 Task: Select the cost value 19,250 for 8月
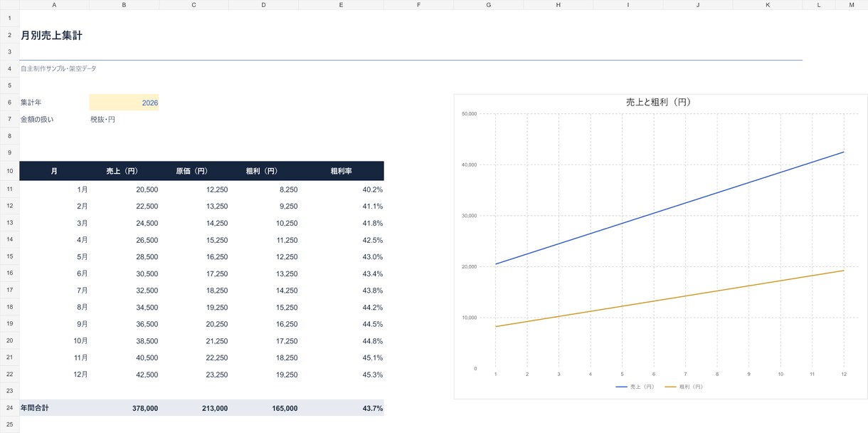click(194, 308)
